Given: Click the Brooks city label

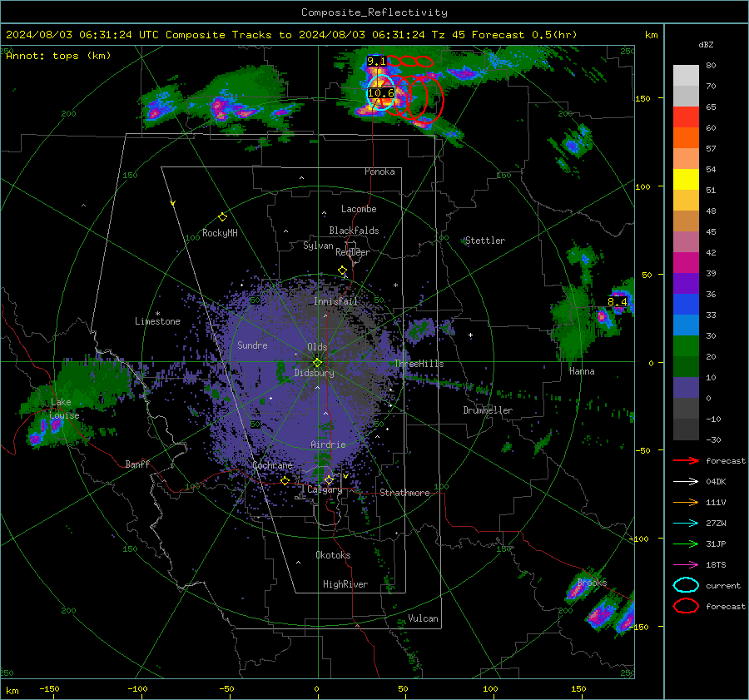Looking at the screenshot, I should tap(592, 583).
